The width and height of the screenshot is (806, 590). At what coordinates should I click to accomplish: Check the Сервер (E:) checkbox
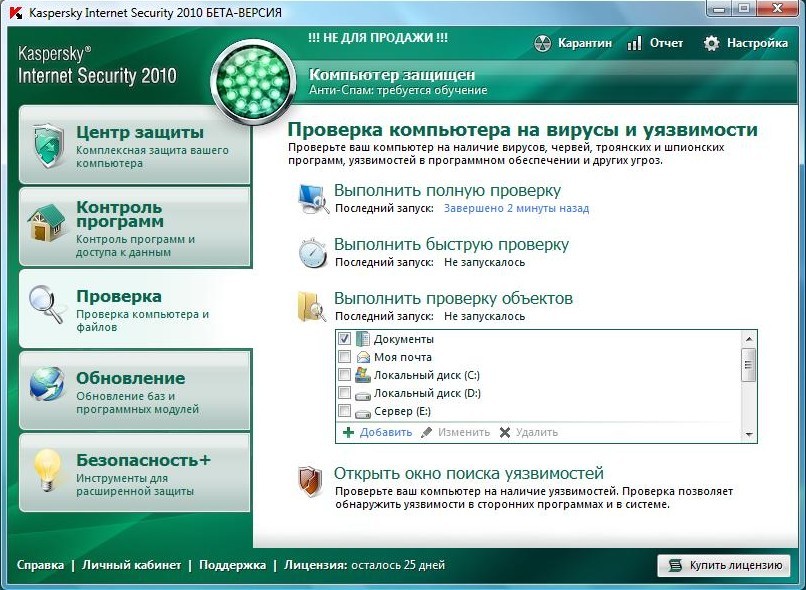pos(344,411)
